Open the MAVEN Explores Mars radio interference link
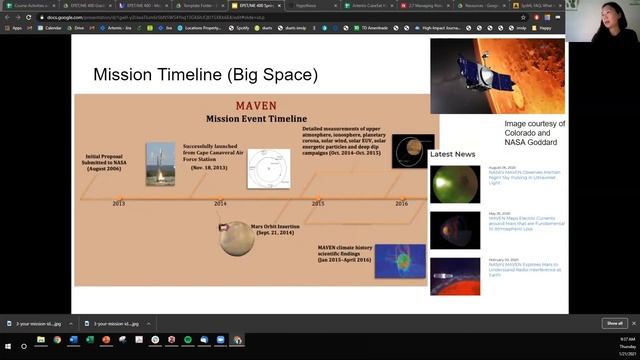Viewport: 640px width, 360px height. (x=525, y=270)
